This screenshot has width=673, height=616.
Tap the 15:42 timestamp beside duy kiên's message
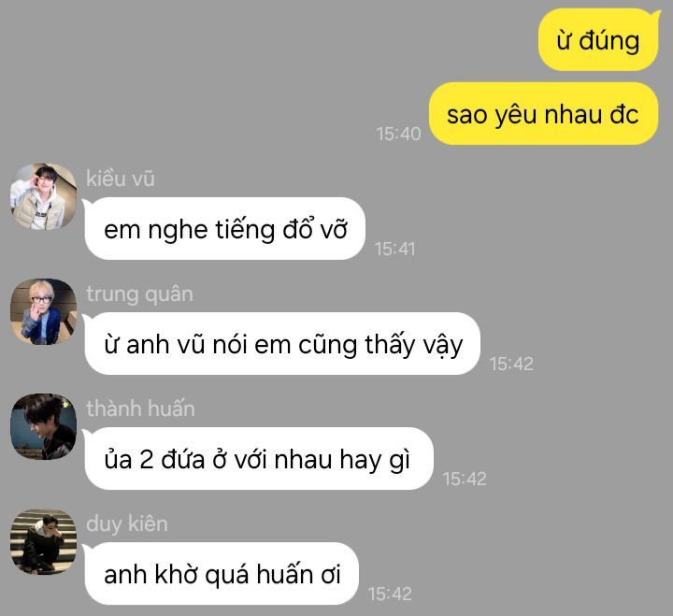tap(390, 595)
